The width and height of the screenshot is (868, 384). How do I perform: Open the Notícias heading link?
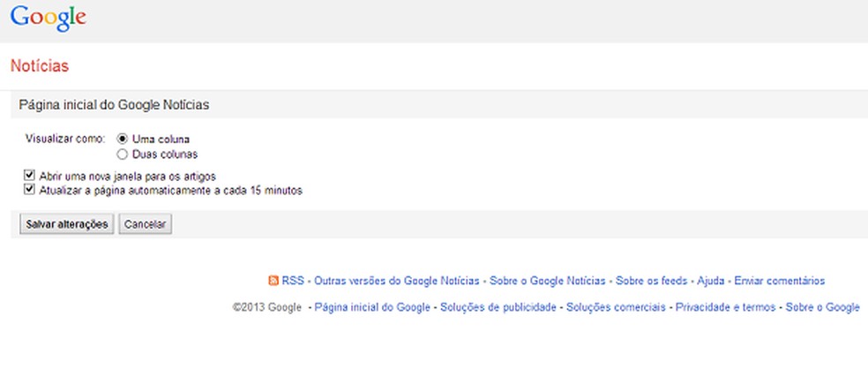[40, 66]
